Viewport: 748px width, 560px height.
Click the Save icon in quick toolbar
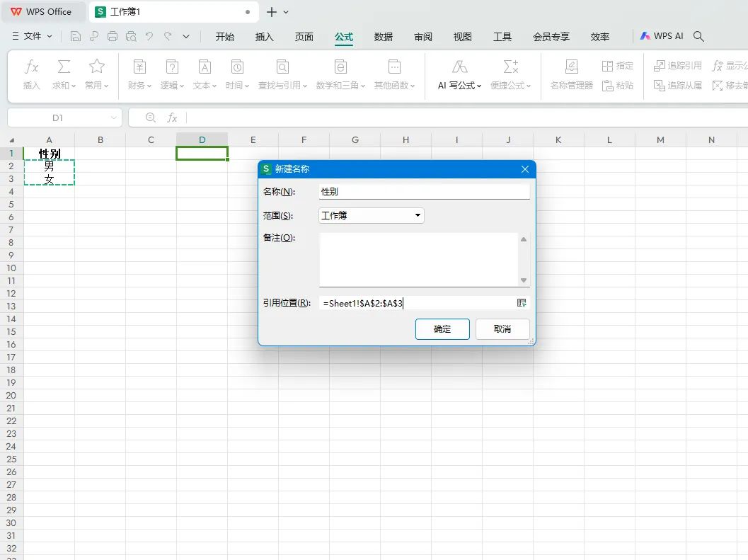coord(76,36)
